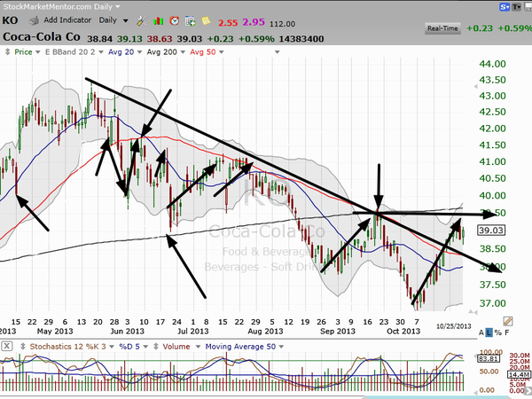Click the Sep 2013 date axis label
The width and height of the screenshot is (532, 399).
(338, 331)
